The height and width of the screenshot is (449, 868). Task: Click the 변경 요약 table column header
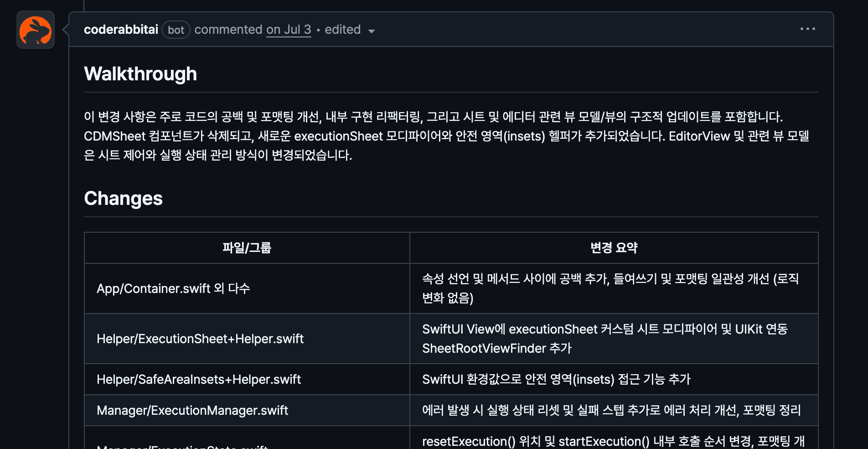click(614, 247)
